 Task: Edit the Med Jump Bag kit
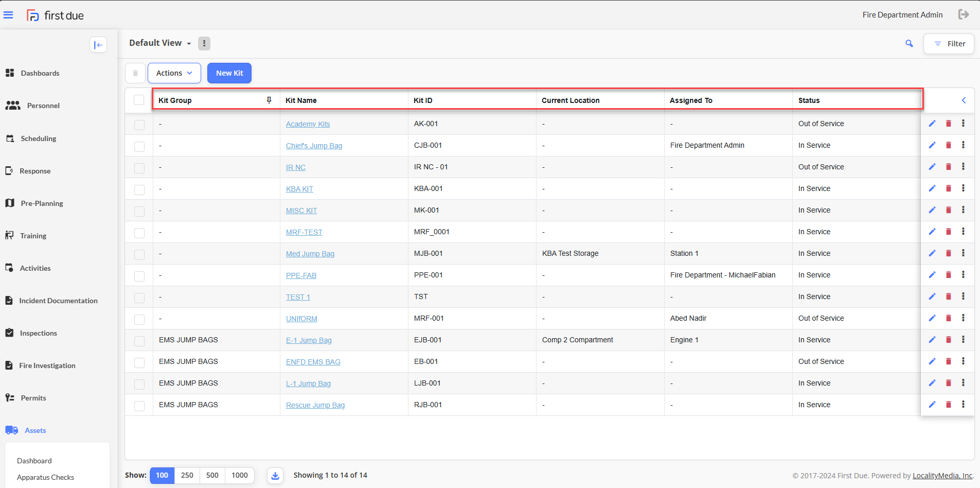pos(932,253)
